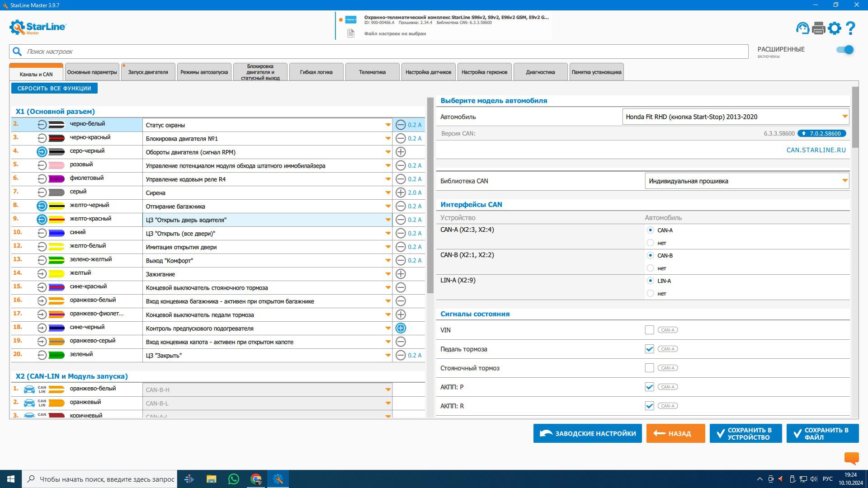Screen dimensions: 868x488
Task: Toggle РАСШИРЕННЫЕ advanced mode switch
Action: (x=845, y=50)
